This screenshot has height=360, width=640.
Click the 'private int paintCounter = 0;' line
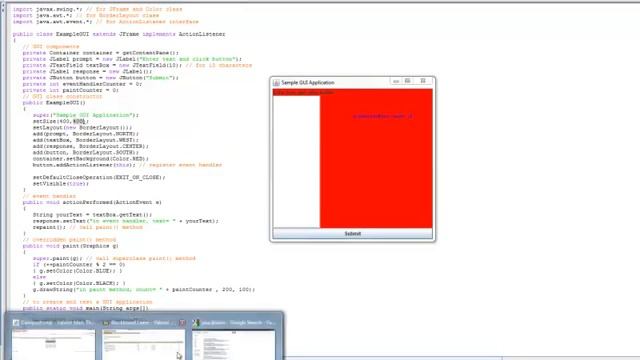71,90
